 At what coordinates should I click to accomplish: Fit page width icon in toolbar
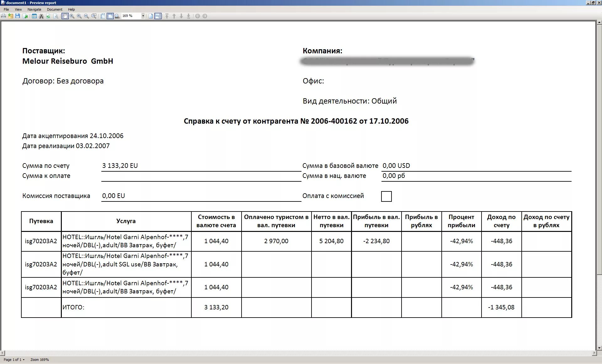(x=110, y=16)
